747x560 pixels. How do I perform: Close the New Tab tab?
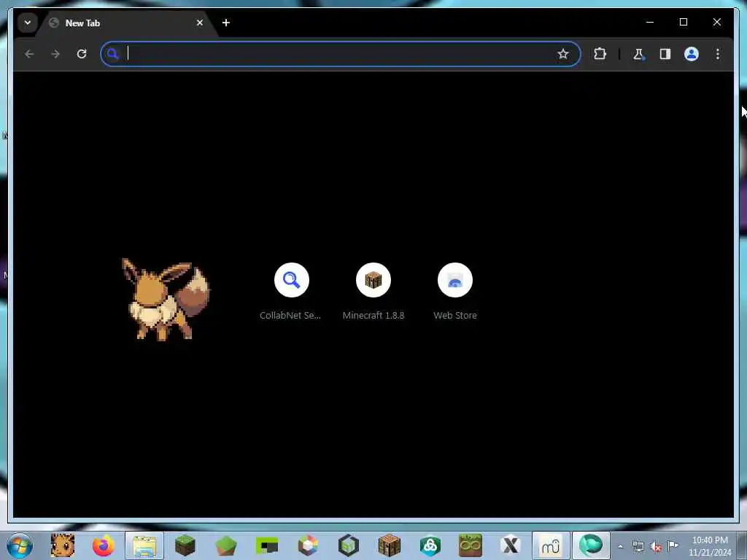click(x=200, y=23)
